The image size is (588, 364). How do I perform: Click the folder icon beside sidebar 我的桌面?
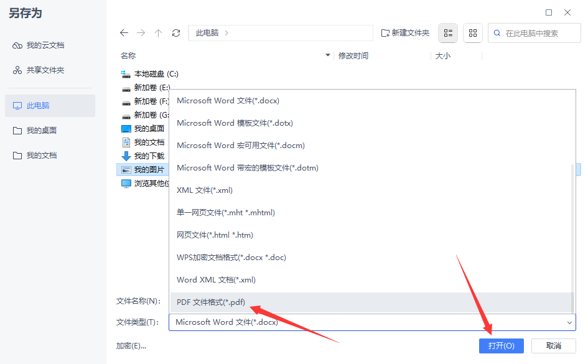point(17,131)
